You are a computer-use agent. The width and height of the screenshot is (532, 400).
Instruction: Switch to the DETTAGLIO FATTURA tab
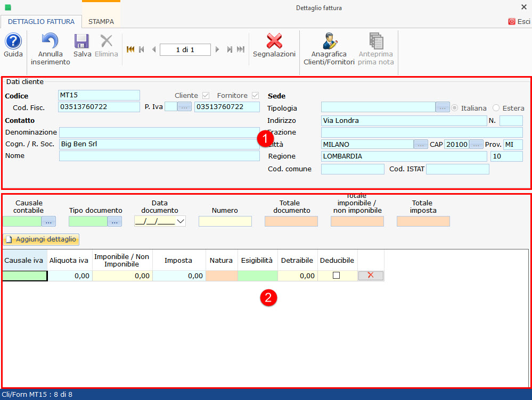[x=41, y=22]
